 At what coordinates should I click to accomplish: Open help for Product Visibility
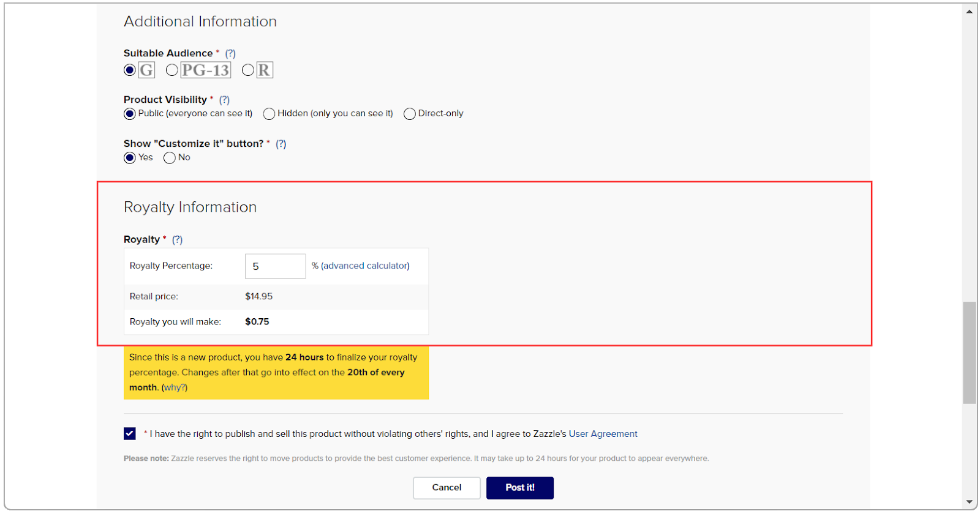(224, 100)
